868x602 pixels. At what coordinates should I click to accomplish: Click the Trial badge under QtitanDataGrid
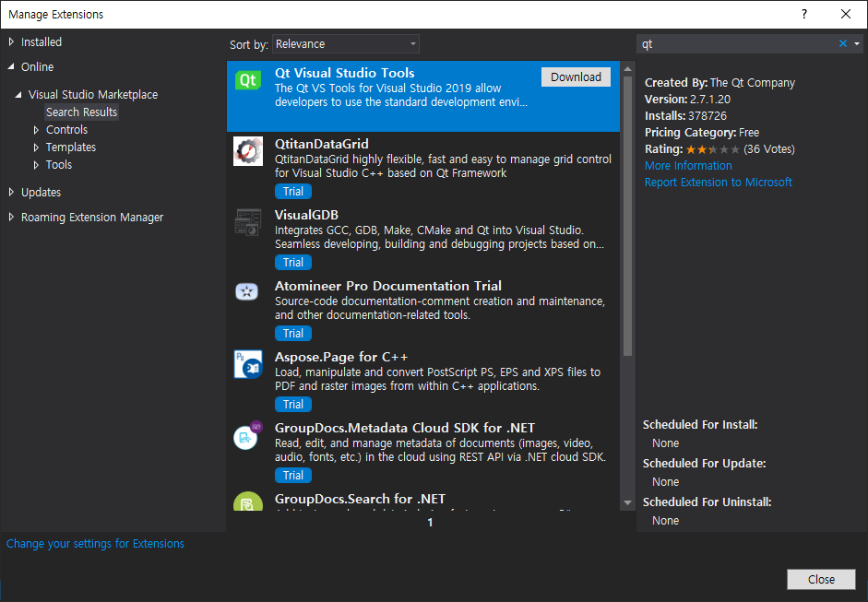click(293, 192)
